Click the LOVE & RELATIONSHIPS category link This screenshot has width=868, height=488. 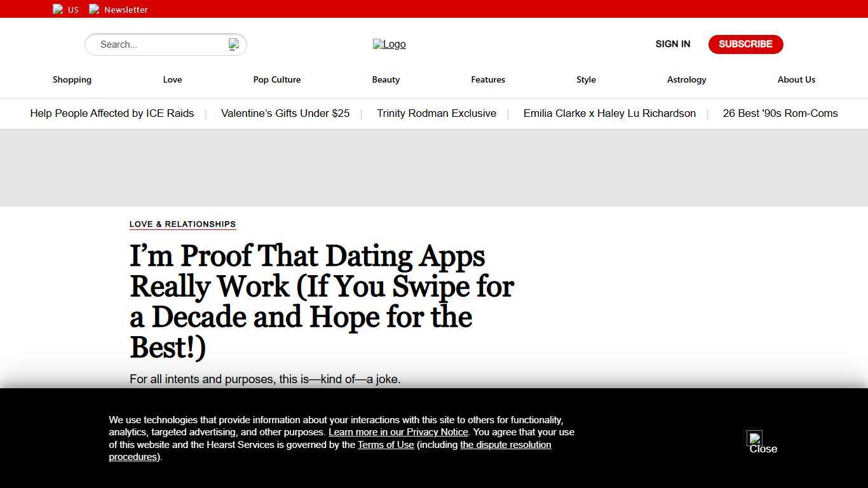pyautogui.click(x=182, y=224)
